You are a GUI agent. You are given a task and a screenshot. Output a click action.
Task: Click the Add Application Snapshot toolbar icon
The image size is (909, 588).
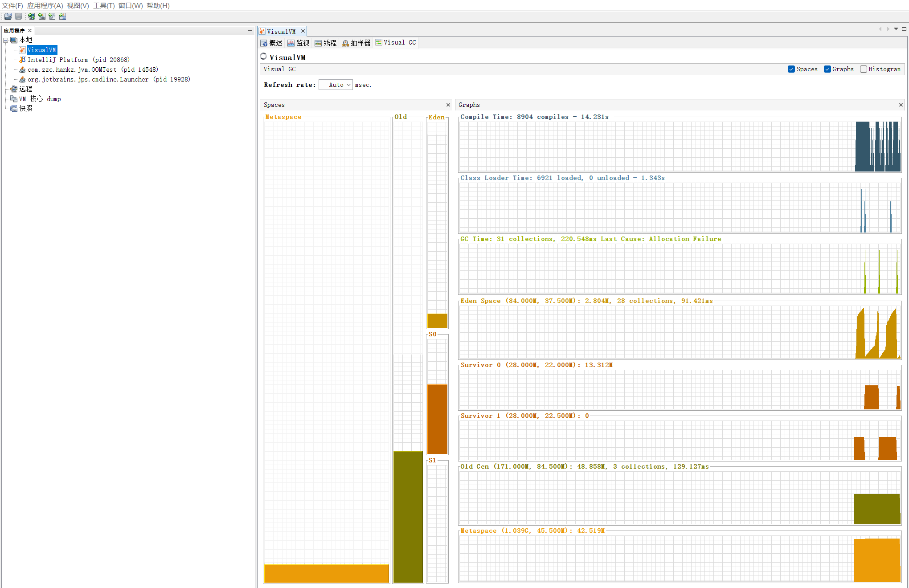[x=62, y=16]
